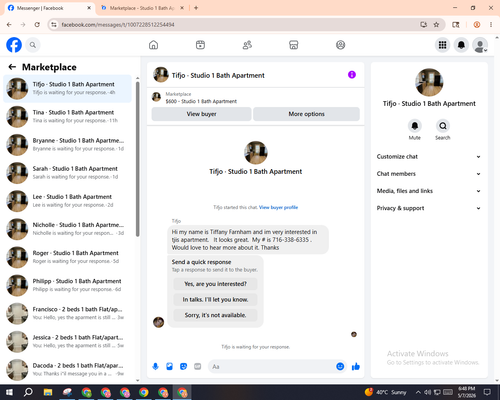The image size is (500, 400).
Task: Open the Facebook home logo
Action: pos(14,45)
